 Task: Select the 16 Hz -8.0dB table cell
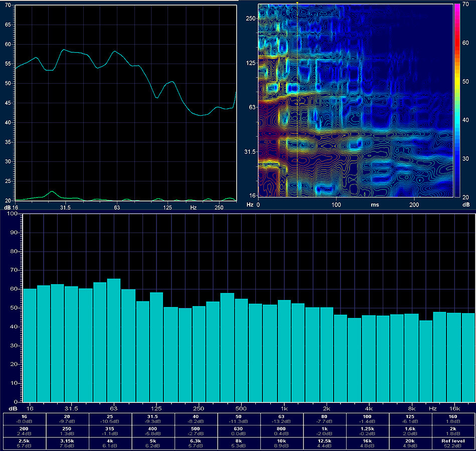click(x=24, y=419)
